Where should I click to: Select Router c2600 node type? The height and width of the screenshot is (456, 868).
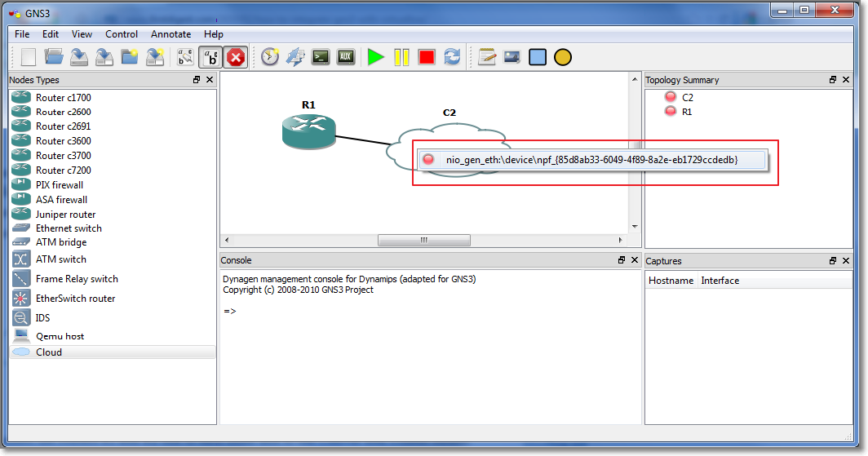click(113, 112)
